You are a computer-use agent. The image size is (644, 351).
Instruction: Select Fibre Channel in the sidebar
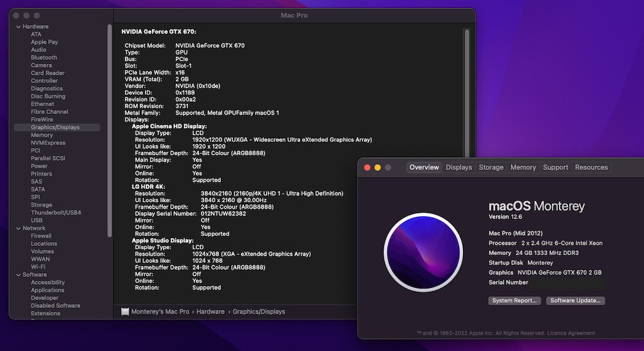50,111
